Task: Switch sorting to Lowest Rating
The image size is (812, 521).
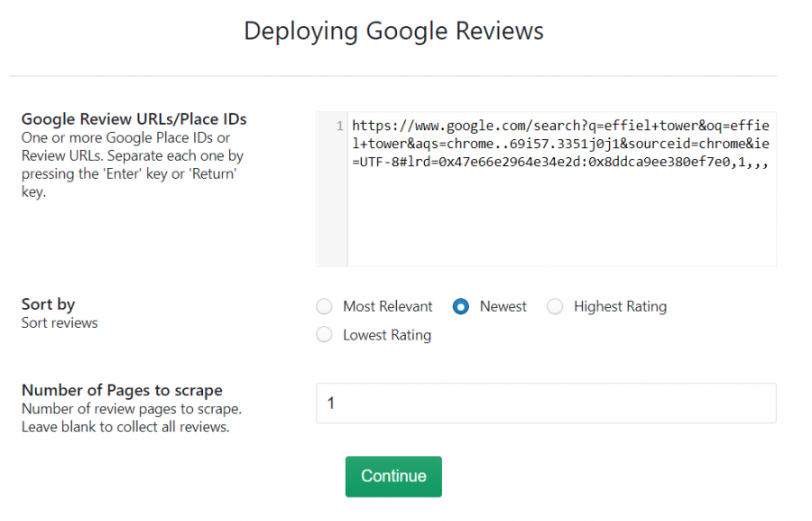Action: tap(324, 335)
